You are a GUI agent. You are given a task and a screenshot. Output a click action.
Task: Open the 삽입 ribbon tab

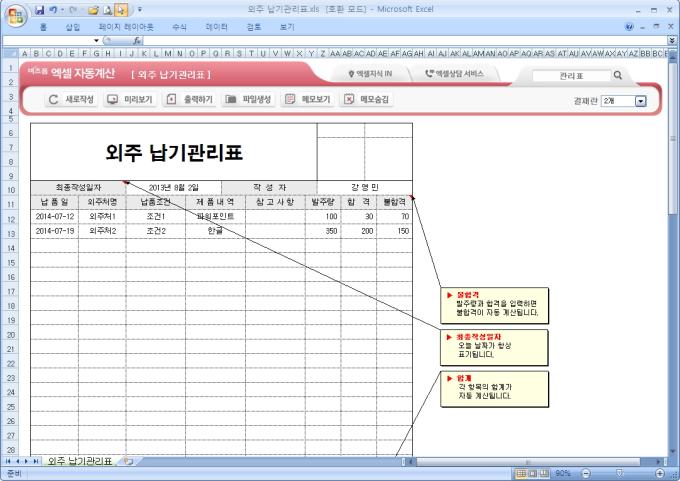tap(73, 27)
